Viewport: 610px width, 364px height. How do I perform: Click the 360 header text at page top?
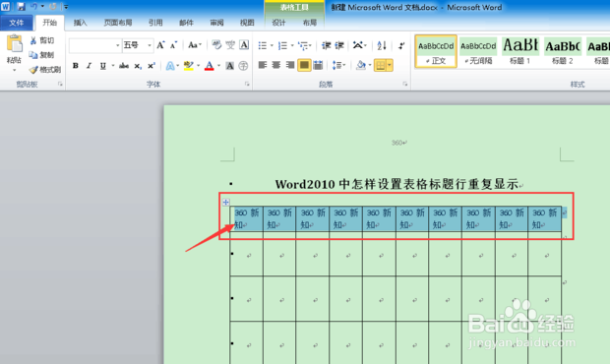(x=397, y=143)
